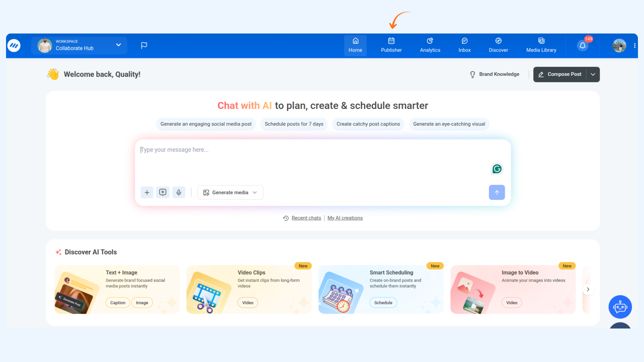This screenshot has height=362, width=644.
Task: Open the Generate media dropdown
Action: click(230, 192)
